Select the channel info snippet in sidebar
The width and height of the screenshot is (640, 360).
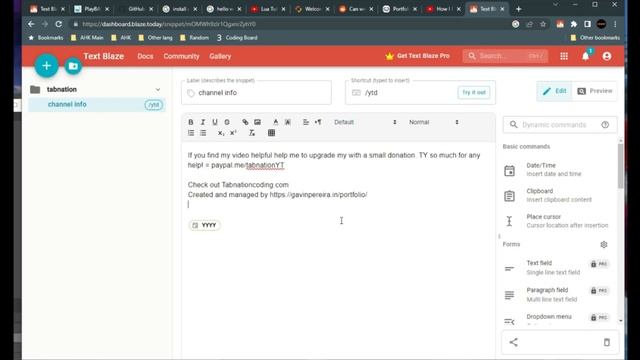pos(97,104)
